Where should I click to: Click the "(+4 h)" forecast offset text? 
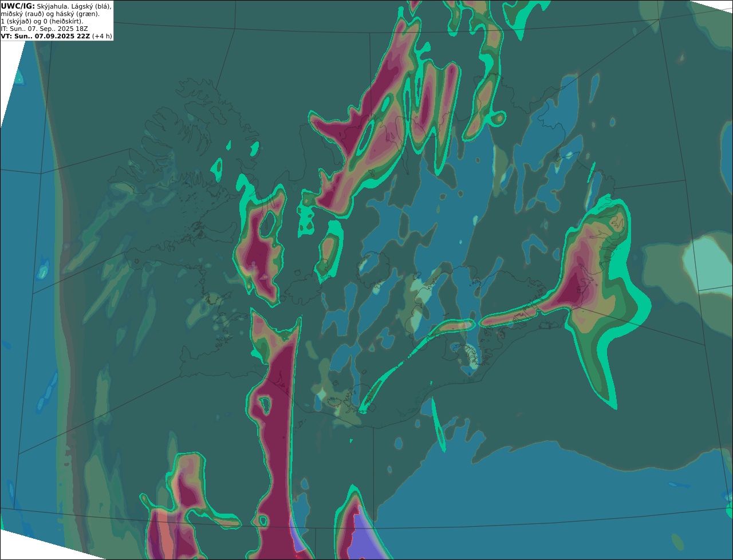tap(102, 36)
